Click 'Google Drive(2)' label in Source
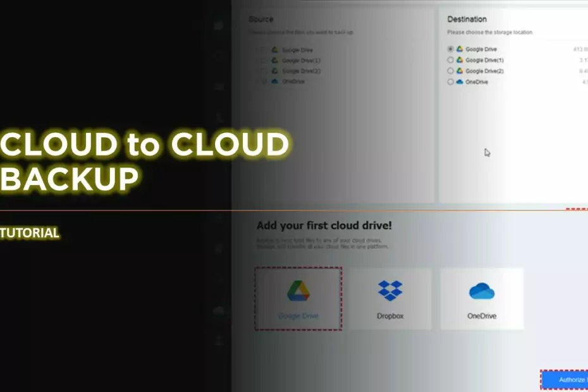 tap(301, 71)
